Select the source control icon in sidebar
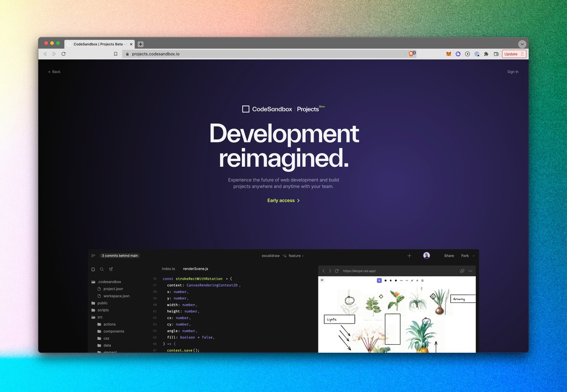Screen dimensions: 567x392 (111, 269)
